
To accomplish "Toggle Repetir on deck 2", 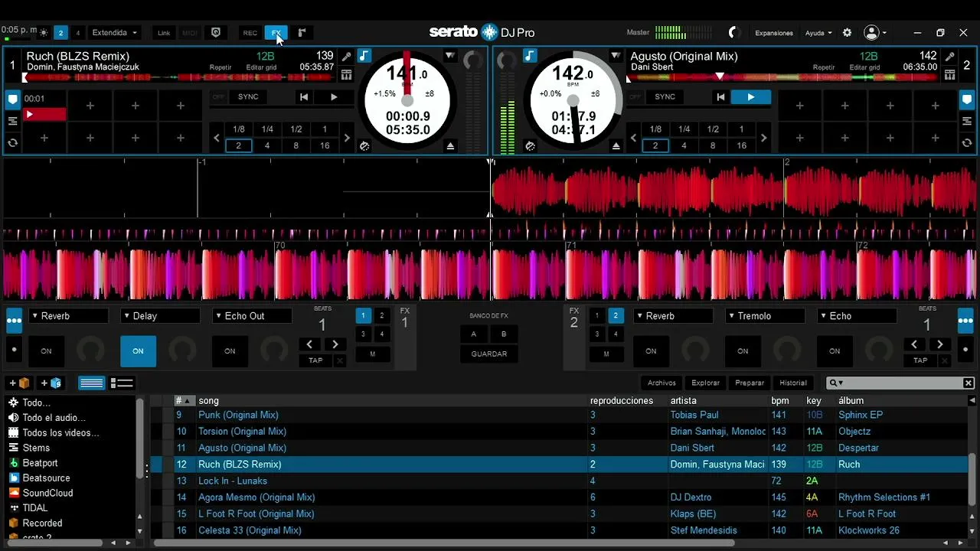I will (824, 67).
